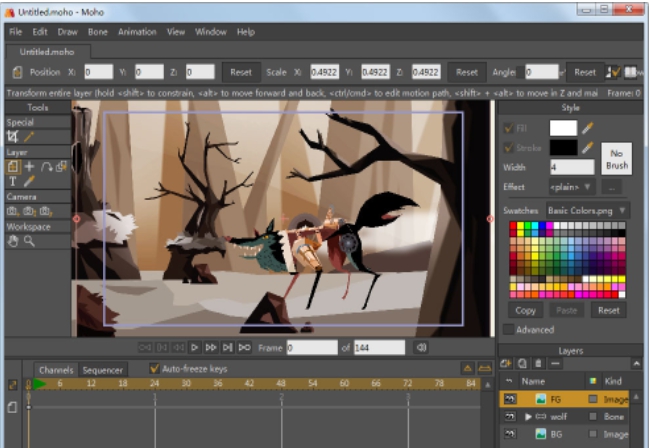The width and height of the screenshot is (651, 448).
Task: Expand the wolf bone layer
Action: click(x=529, y=416)
